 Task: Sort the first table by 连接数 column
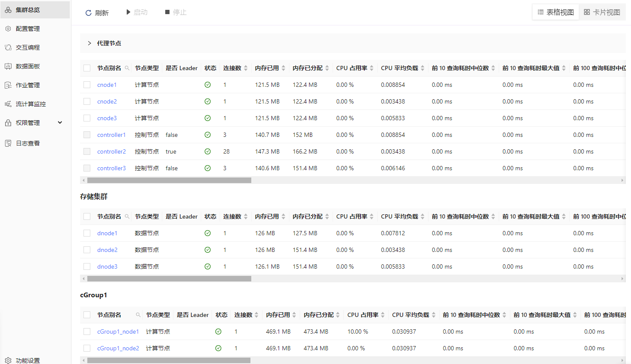pos(246,68)
